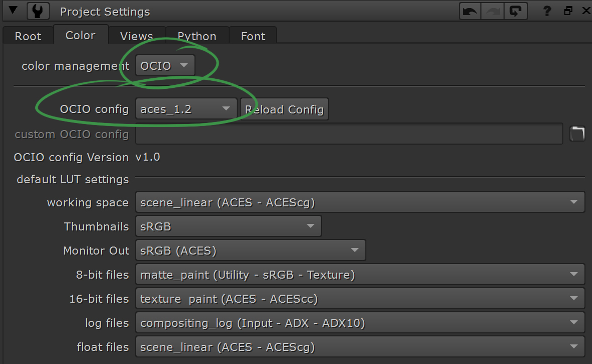
Task: Open the OCIO config aces_1.2 dropdown
Action: pos(186,109)
